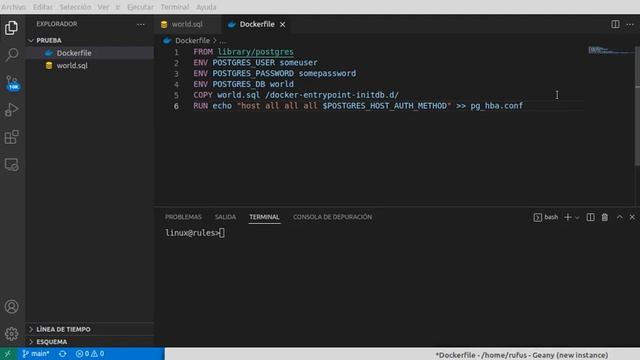Open Selección menu
640x360 pixels.
click(76, 7)
